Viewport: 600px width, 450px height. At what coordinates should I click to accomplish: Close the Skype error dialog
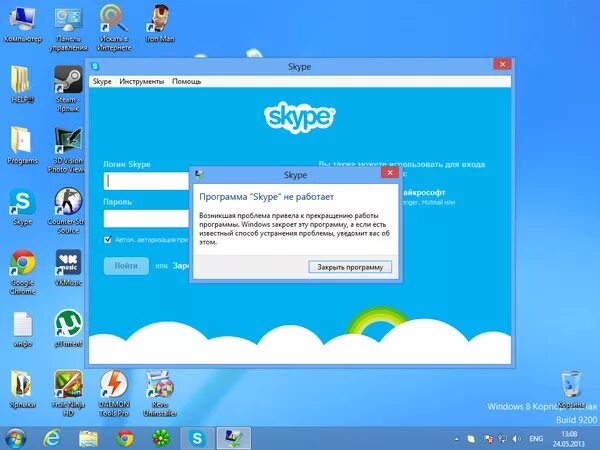tap(390, 173)
